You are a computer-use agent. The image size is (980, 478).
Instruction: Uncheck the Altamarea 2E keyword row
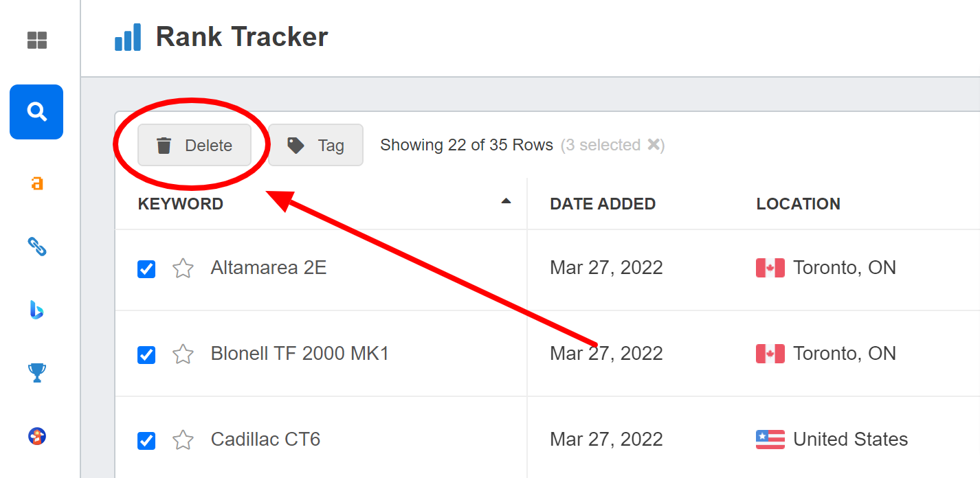point(146,269)
